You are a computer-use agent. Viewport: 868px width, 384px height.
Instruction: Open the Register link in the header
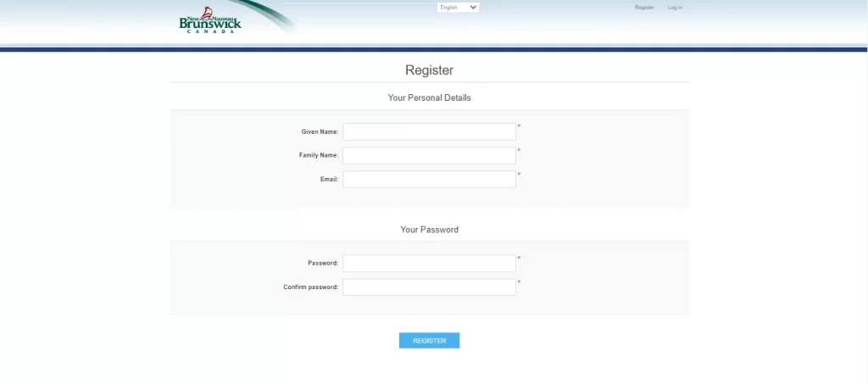point(644,8)
